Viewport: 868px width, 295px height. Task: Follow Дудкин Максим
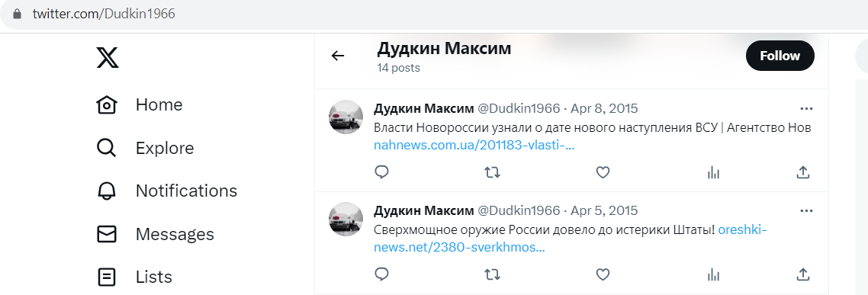click(x=780, y=56)
